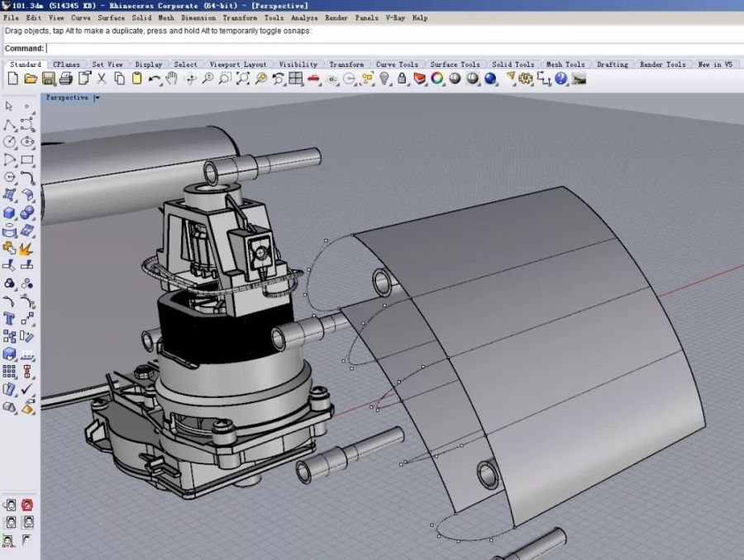This screenshot has width=744, height=560.
Task: Click the Explode tool icon
Action: (x=26, y=248)
